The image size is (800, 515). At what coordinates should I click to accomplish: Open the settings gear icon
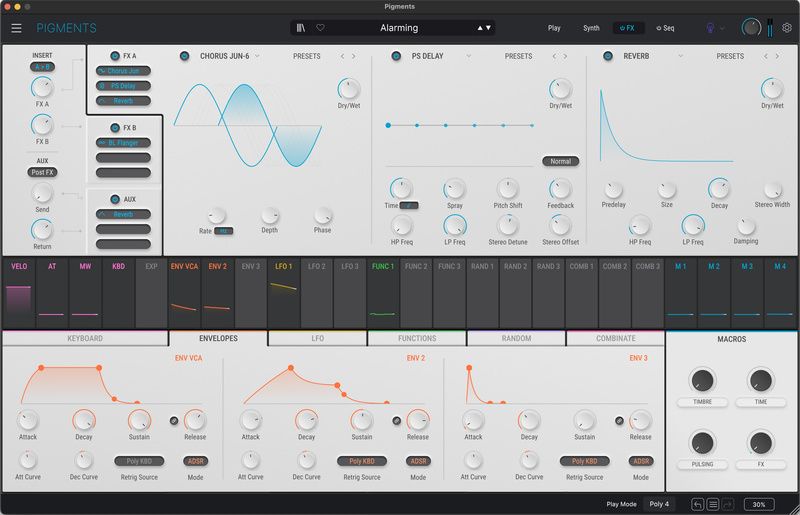coord(787,28)
